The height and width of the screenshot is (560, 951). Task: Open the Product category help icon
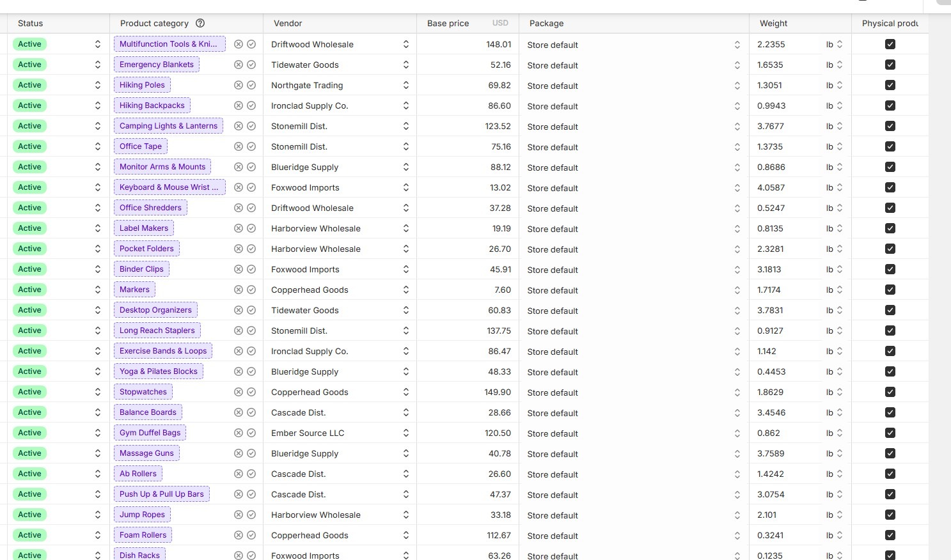coord(200,23)
